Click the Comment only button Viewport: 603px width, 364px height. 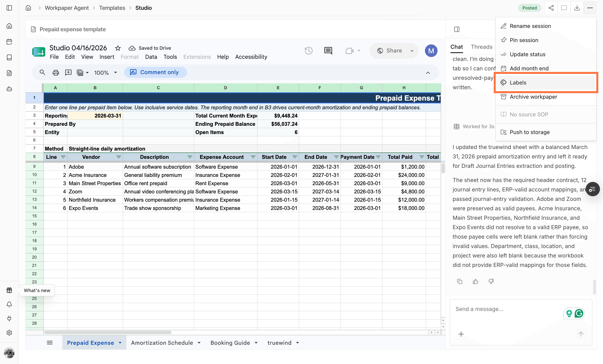pyautogui.click(x=155, y=73)
